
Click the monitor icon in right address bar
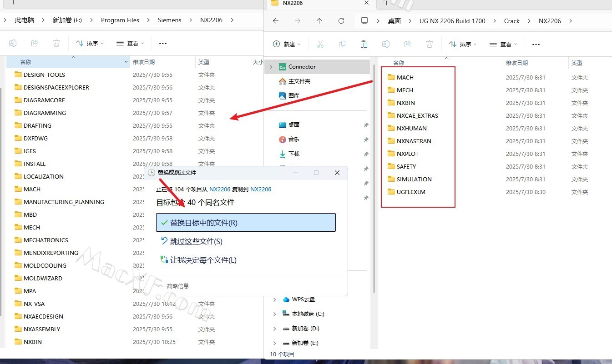(x=364, y=21)
